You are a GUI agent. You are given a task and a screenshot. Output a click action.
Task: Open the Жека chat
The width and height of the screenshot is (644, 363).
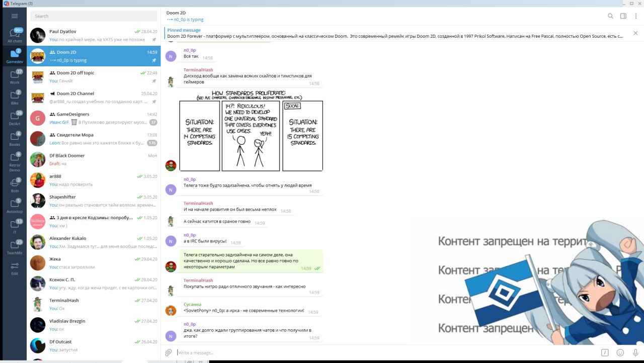click(x=94, y=262)
